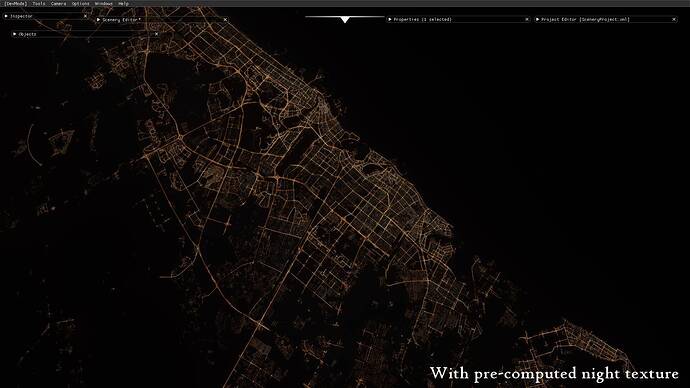Image resolution: width=690 pixels, height=388 pixels.
Task: Open the Tools menu
Action: (39, 4)
